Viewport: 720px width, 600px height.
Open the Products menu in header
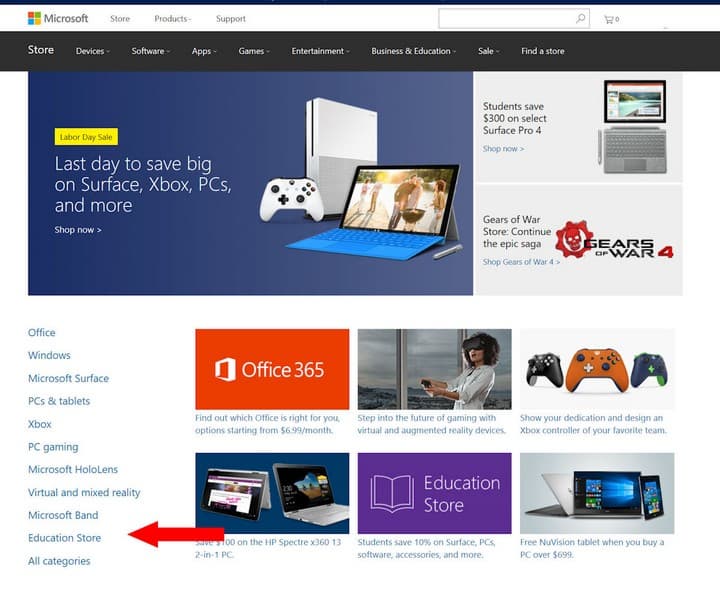[x=173, y=19]
